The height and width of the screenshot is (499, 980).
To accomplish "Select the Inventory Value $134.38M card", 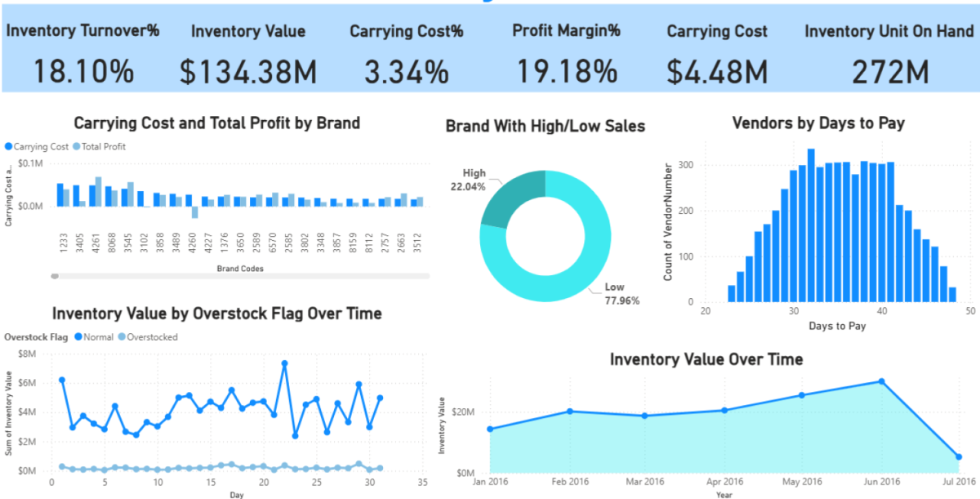I will click(248, 72).
